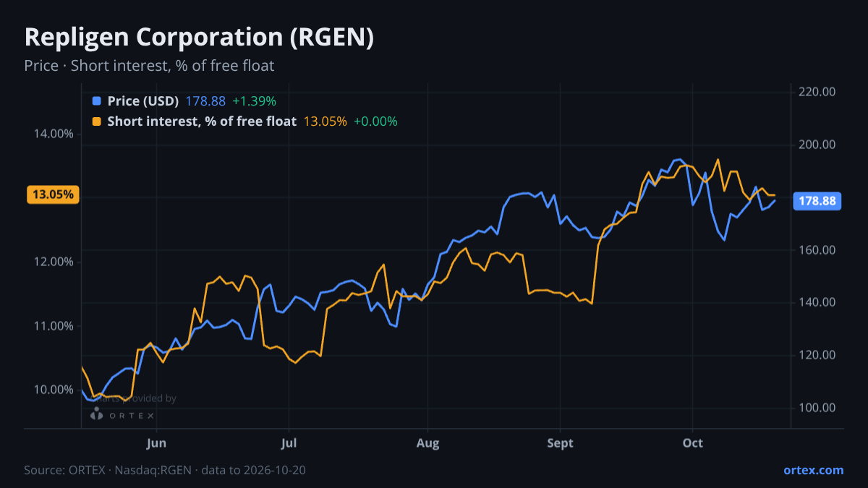Click the 200.00 right axis label
868x488 pixels.
click(819, 145)
